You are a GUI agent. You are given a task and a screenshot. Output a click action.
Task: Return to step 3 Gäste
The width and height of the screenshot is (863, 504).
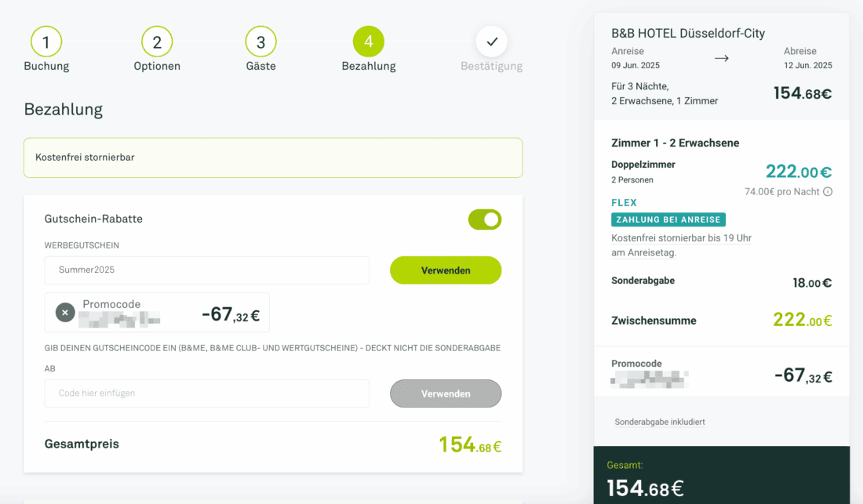click(x=260, y=42)
